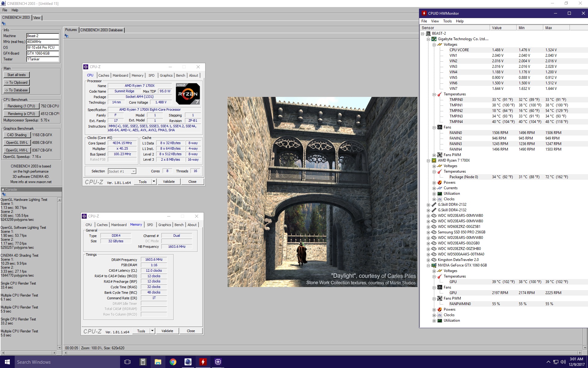The width and height of the screenshot is (588, 368).
Task: Click the Powers flame icon under AMD Ryzen
Action: (x=440, y=182)
